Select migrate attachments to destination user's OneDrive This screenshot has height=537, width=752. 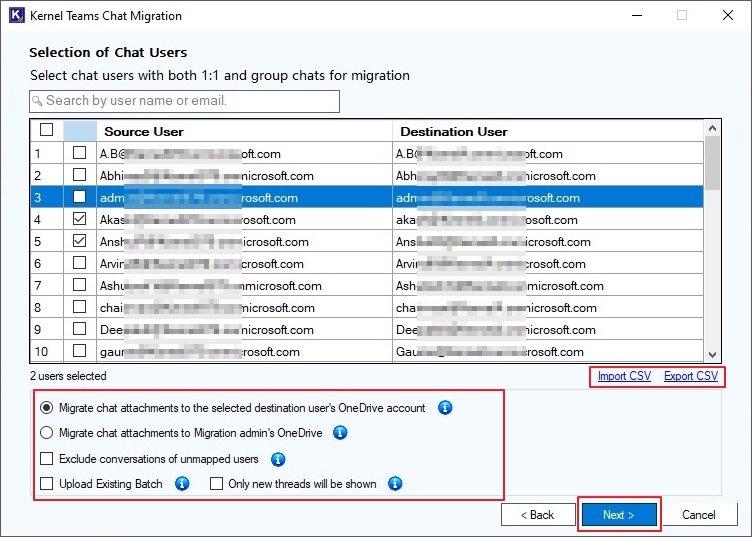(x=47, y=408)
